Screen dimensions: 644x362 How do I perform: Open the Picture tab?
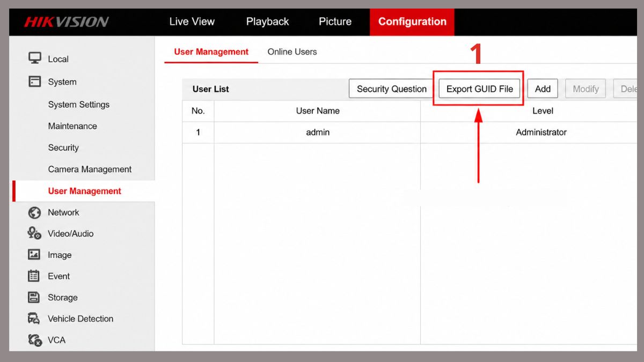(335, 21)
